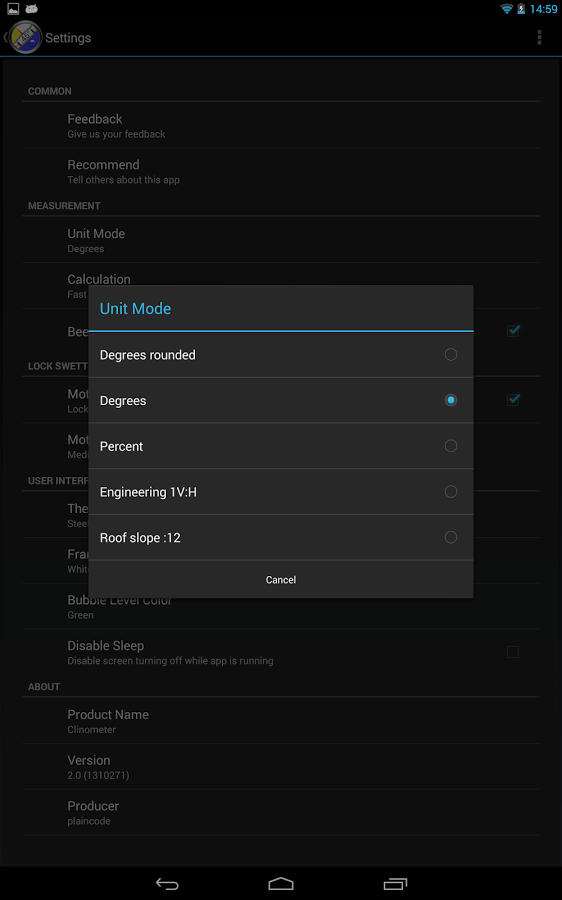Image resolution: width=562 pixels, height=900 pixels.
Task: Tap the Clinometer app icon
Action: (x=26, y=37)
